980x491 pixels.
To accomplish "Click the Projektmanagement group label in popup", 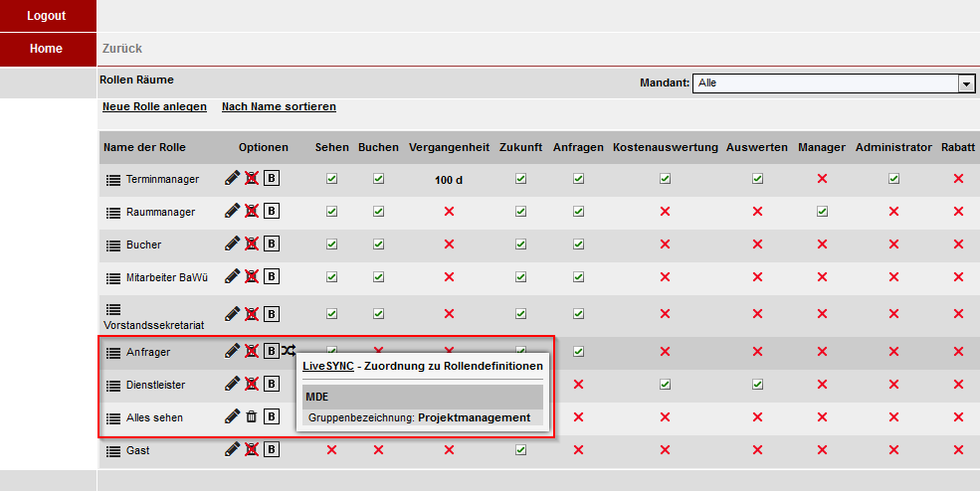I will (x=474, y=417).
